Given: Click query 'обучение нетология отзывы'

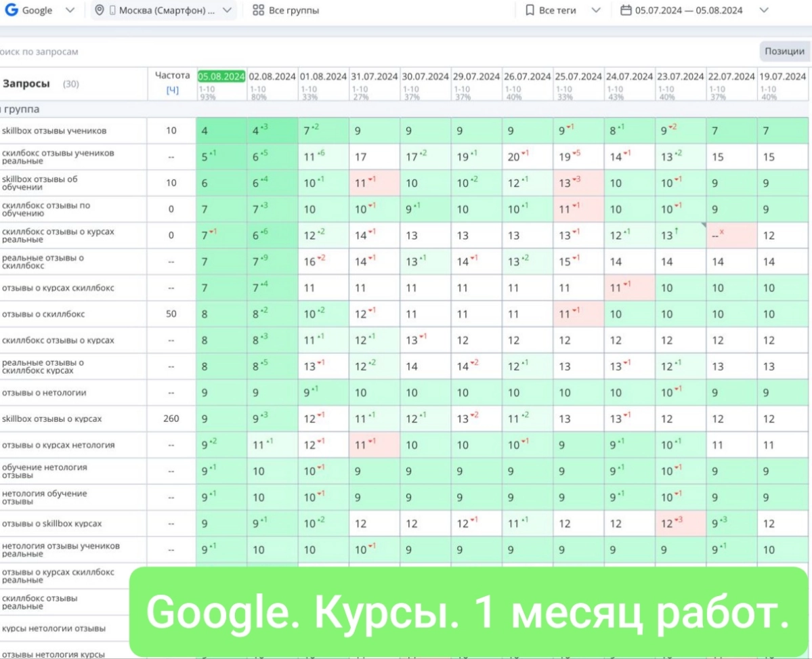Looking at the screenshot, I should click(44, 471).
